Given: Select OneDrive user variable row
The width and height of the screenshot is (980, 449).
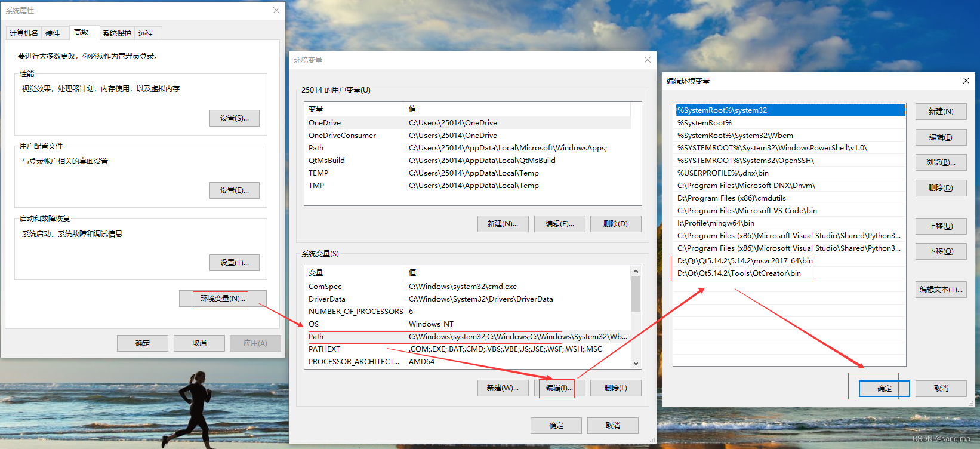Looking at the screenshot, I should click(467, 123).
